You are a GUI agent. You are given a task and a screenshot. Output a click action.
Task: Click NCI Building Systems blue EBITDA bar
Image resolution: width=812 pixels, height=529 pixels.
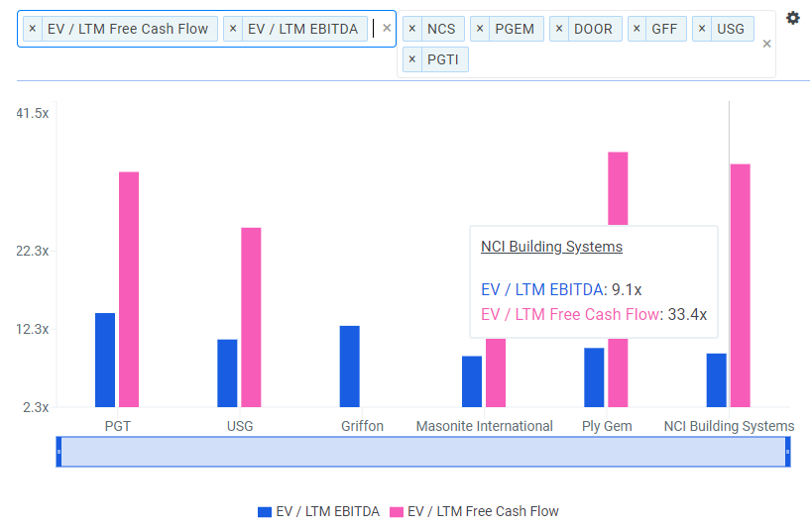click(716, 380)
